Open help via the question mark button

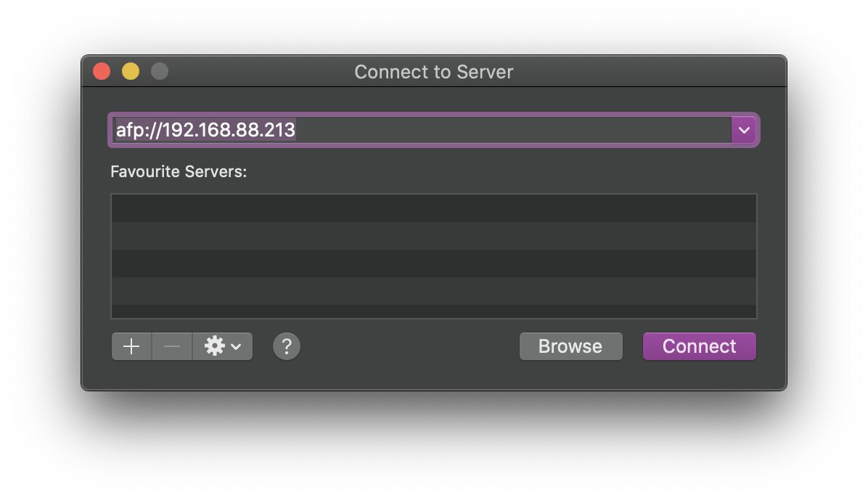287,346
